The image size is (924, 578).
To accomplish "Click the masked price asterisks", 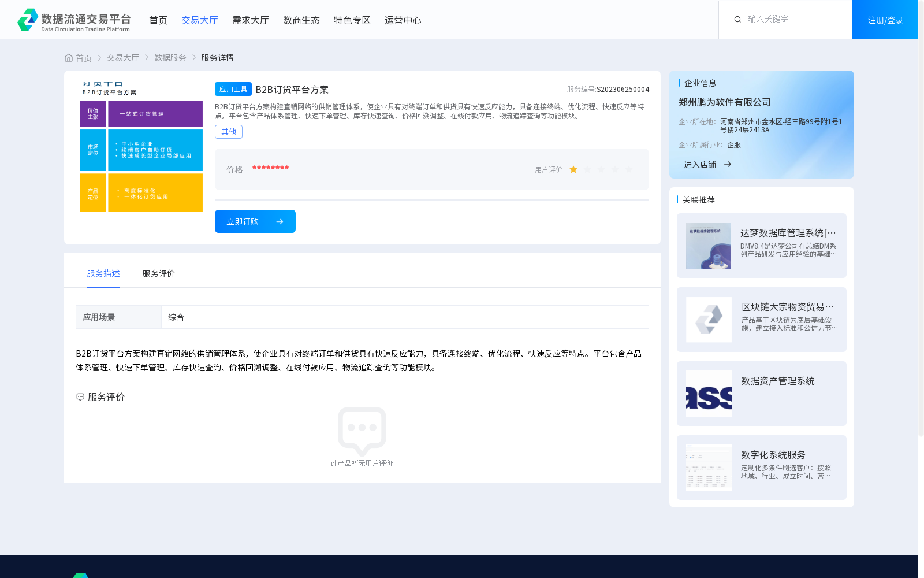I will click(270, 168).
